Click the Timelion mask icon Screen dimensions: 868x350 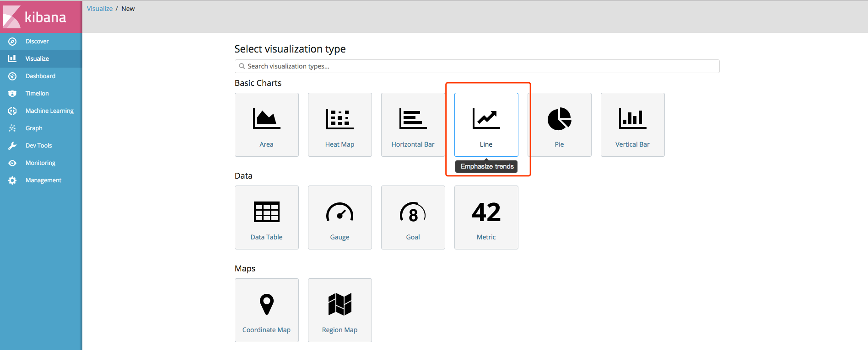pos(12,94)
